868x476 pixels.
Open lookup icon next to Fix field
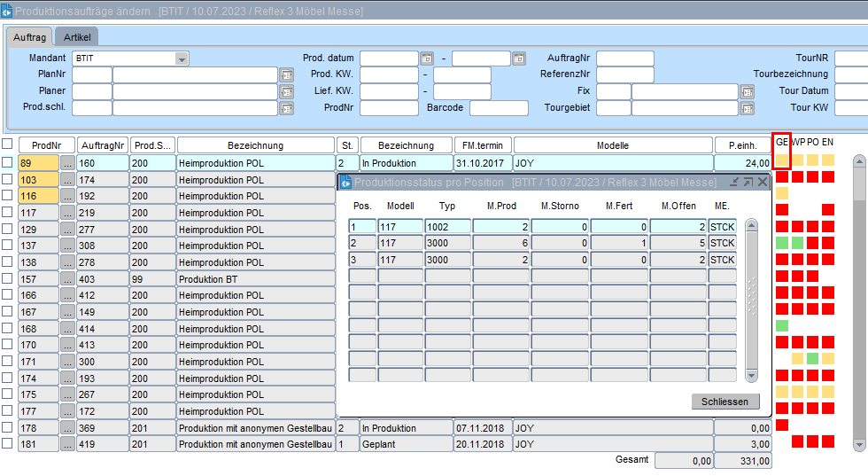[x=747, y=92]
